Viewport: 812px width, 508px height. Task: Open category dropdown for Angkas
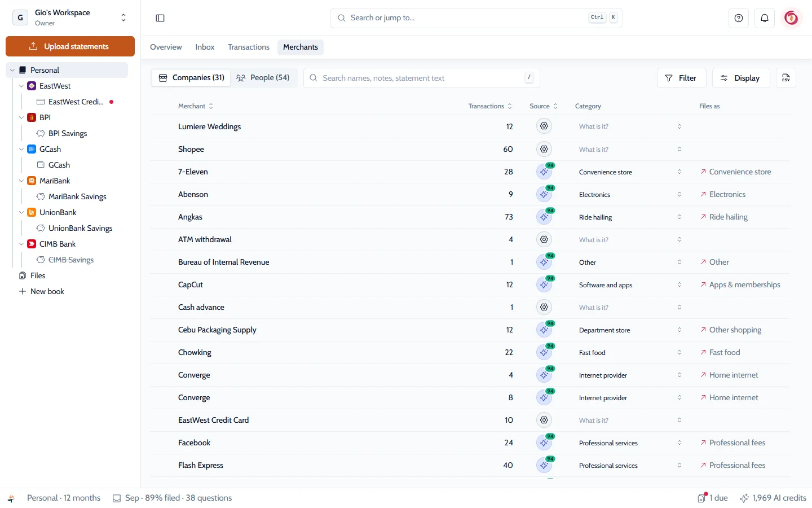(x=630, y=217)
